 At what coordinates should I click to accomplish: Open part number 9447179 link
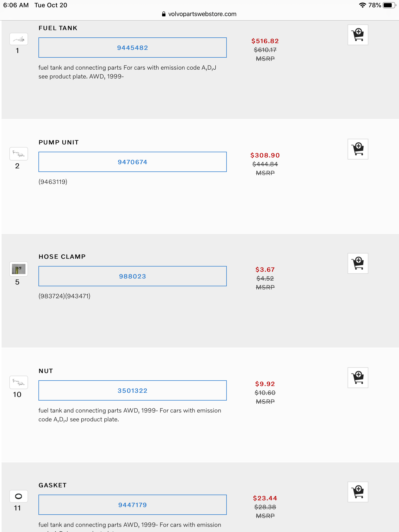click(132, 505)
